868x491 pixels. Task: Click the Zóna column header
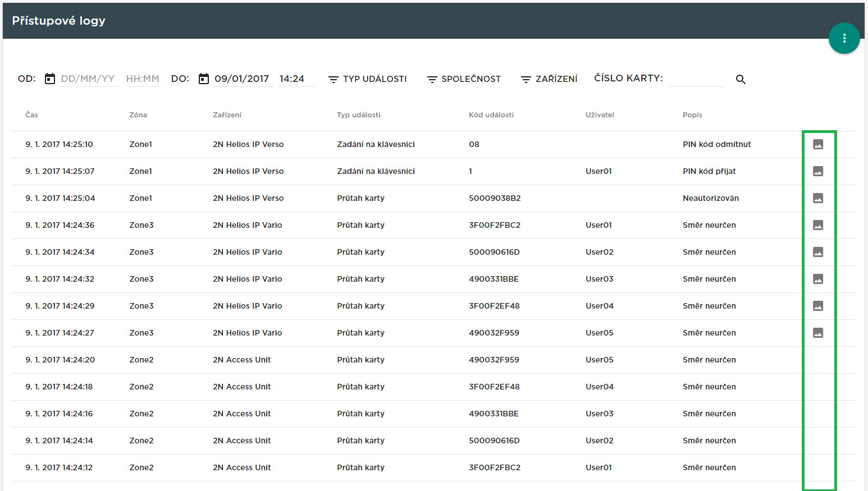click(138, 115)
